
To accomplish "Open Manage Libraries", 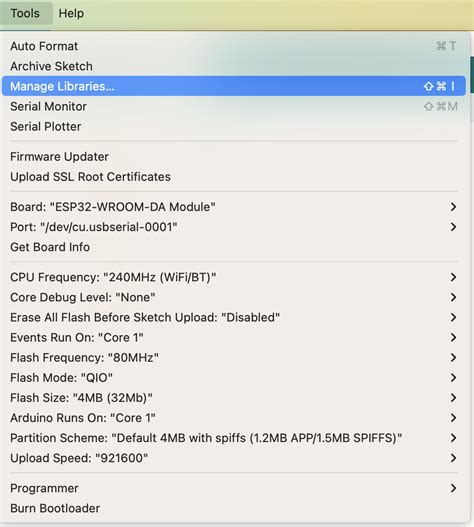I will 234,86.
